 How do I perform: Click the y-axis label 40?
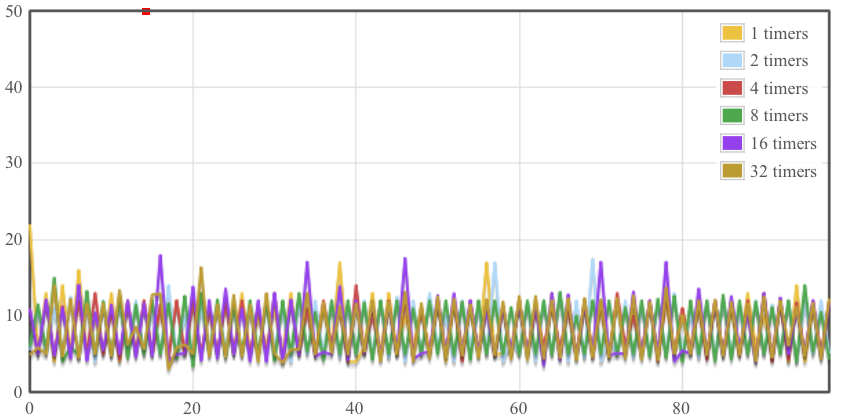click(x=13, y=87)
